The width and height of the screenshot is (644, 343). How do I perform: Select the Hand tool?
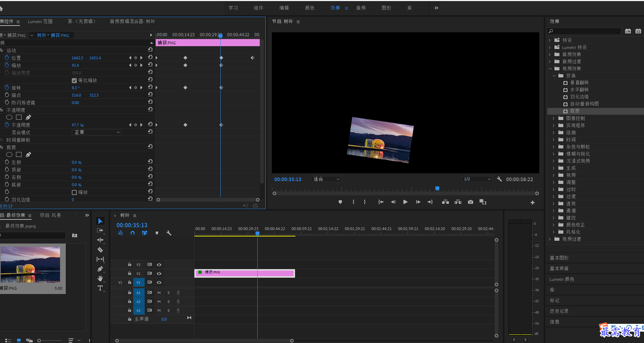pyautogui.click(x=100, y=278)
